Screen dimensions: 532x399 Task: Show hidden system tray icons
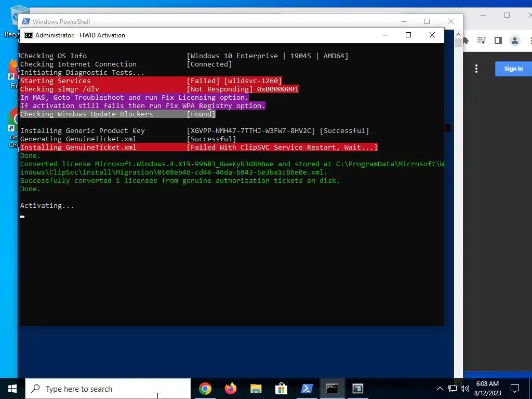[440, 389]
